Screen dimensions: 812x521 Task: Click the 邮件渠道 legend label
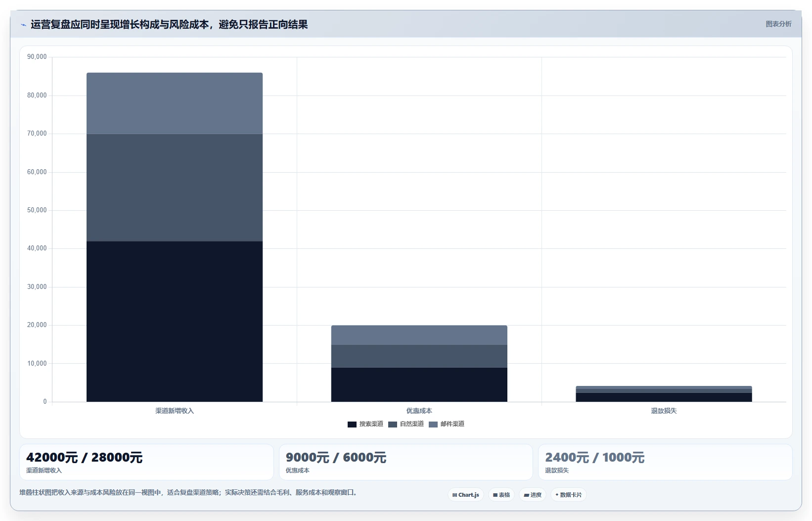point(452,424)
